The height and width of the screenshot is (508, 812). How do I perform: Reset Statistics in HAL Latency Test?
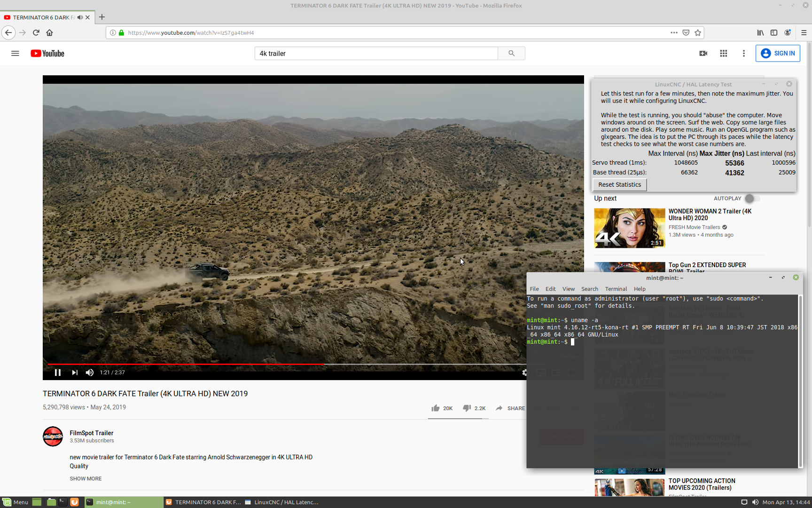[619, 184]
